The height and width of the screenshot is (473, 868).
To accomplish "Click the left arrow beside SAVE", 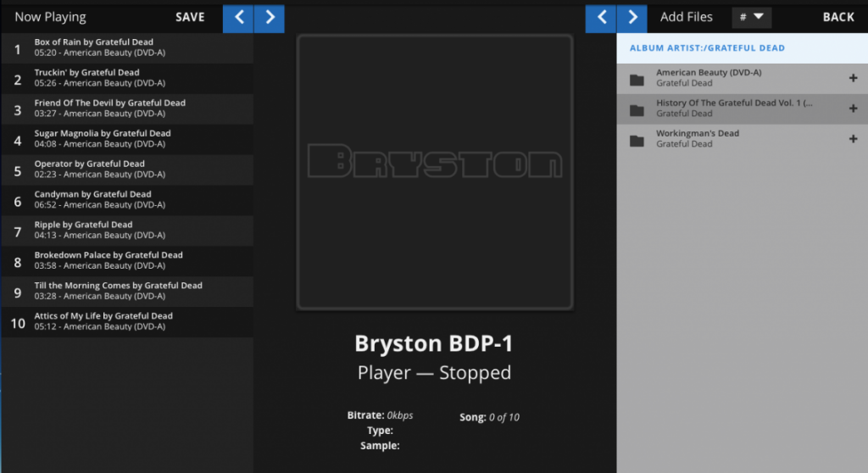I will (238, 19).
